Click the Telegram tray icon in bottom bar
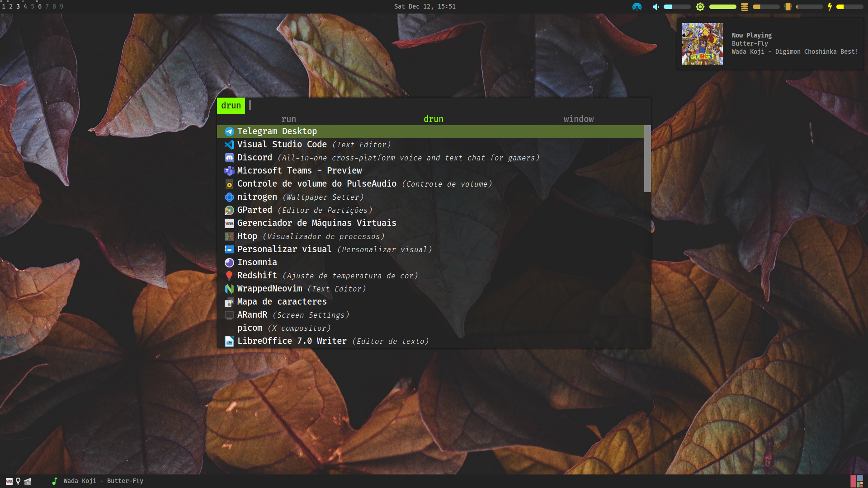Viewport: 868px width, 488px height. 28,481
